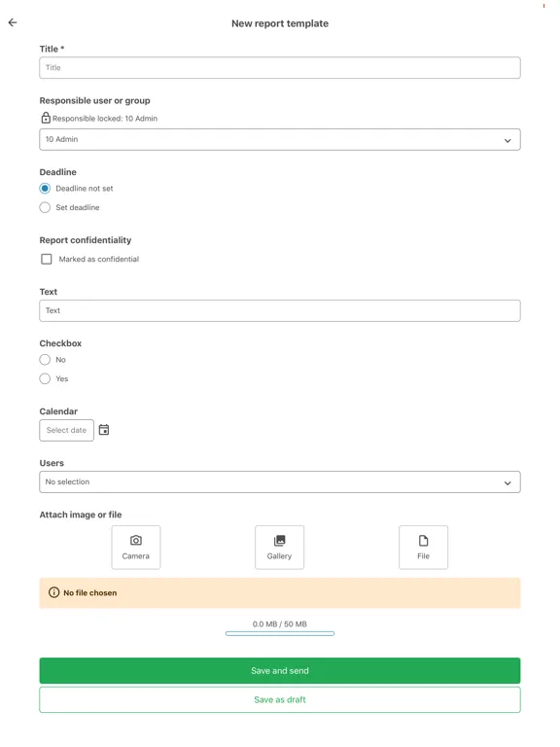
Task: Click the Select date field
Action: 67,430
